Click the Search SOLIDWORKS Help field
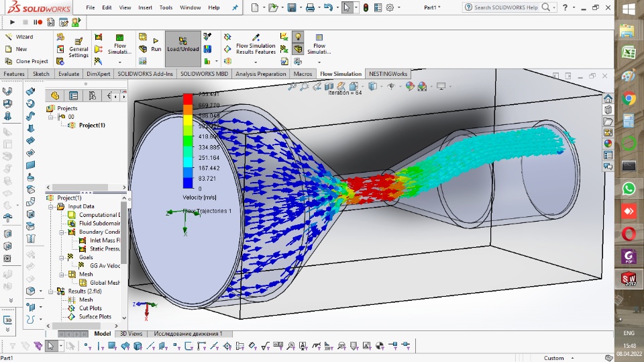644x362 pixels. [x=506, y=7]
